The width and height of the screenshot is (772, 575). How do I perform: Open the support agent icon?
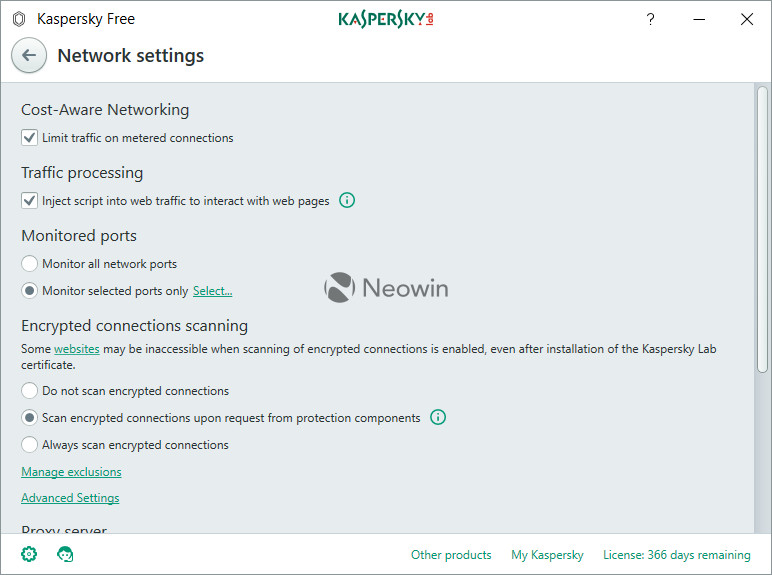65,554
